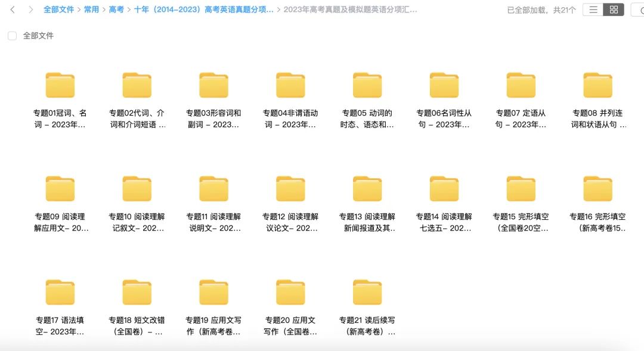644x351 pixels.
Task: Open folder 专题07 定语从句
Action: click(521, 85)
